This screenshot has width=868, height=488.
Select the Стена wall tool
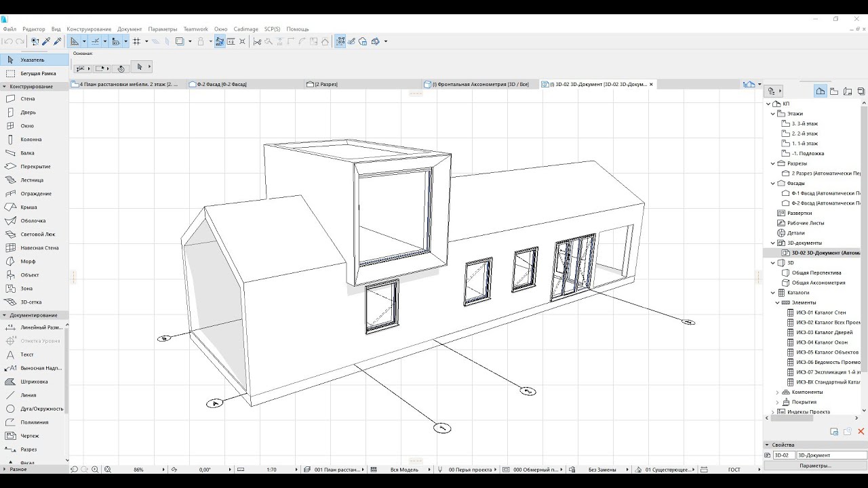tap(34, 99)
